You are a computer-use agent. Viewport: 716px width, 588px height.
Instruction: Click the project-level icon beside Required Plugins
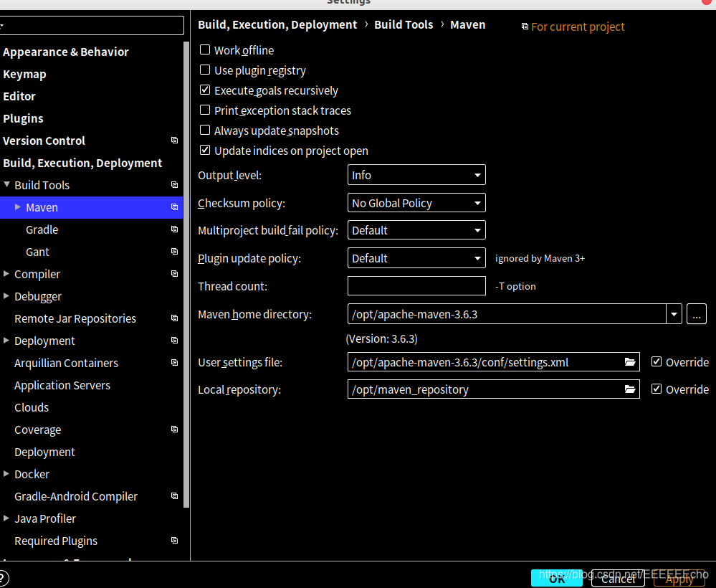coord(174,540)
